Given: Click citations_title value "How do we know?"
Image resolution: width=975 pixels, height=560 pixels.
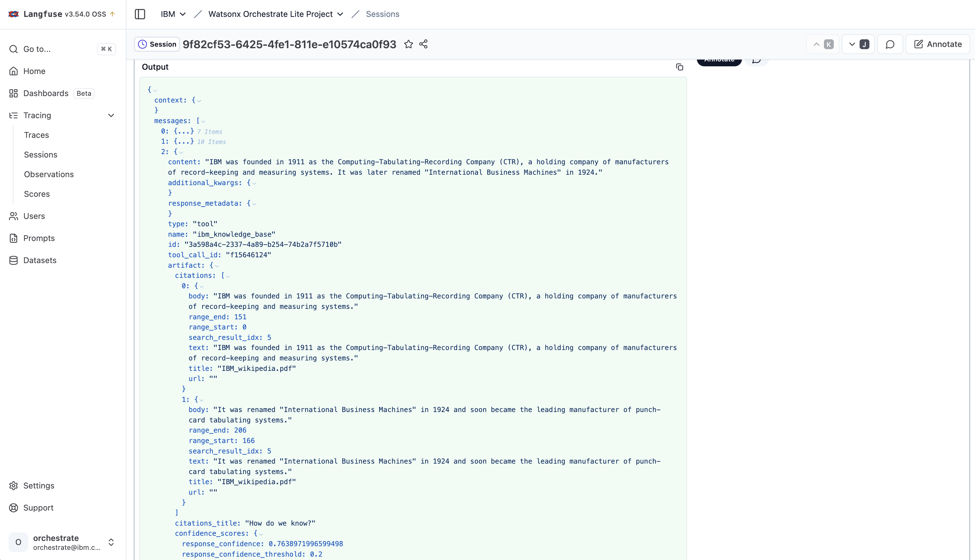Looking at the screenshot, I should tap(280, 523).
